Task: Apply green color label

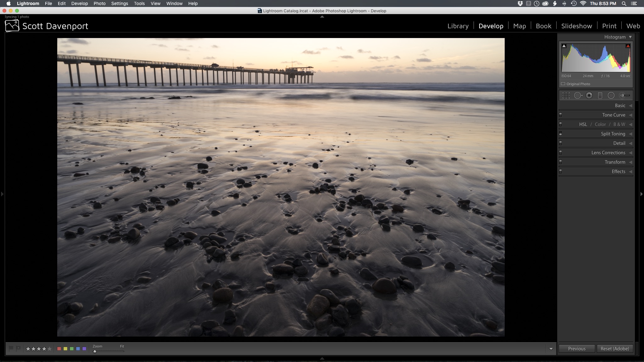Action: (72, 349)
